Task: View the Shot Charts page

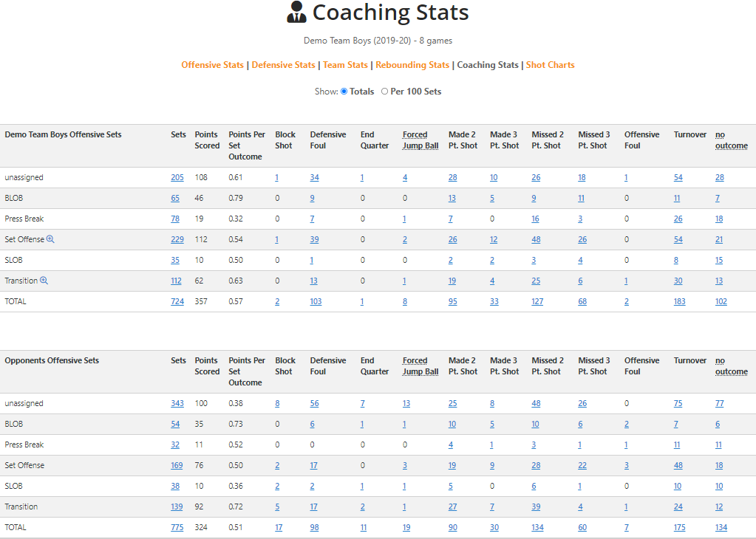Action: 550,65
